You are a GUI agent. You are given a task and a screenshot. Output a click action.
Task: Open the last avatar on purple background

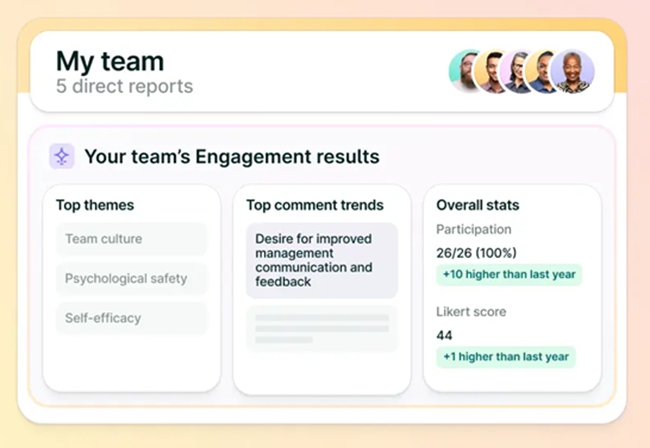coord(572,71)
